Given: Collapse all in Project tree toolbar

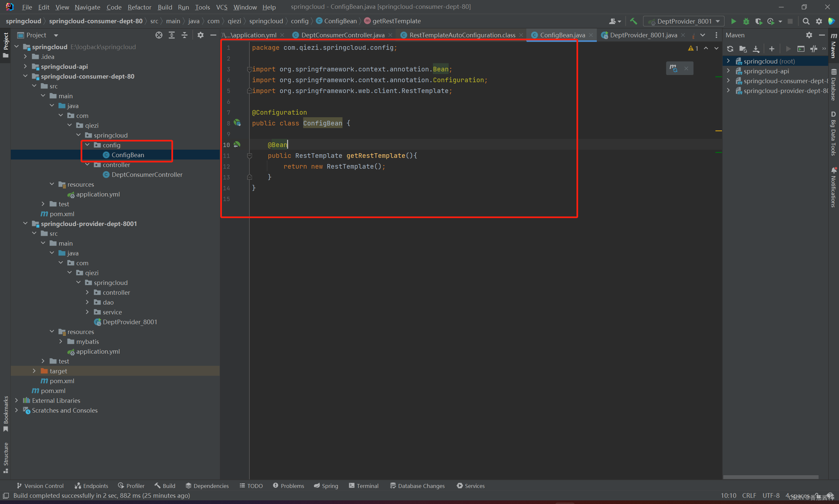Looking at the screenshot, I should pyautogui.click(x=185, y=35).
